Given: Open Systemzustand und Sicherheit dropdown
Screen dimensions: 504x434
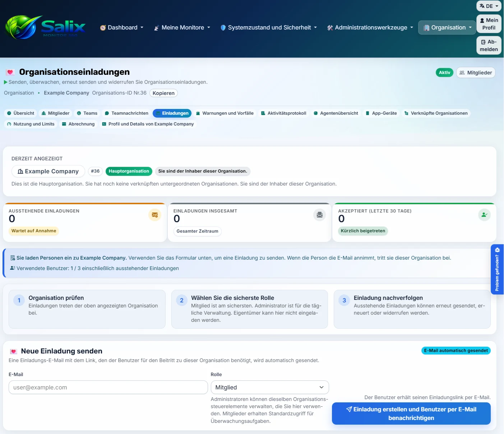Looking at the screenshot, I should coord(269,28).
